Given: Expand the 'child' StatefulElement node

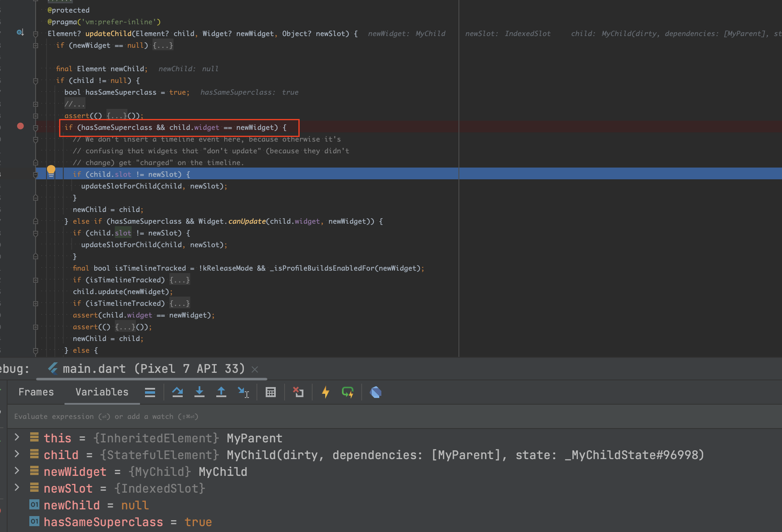Looking at the screenshot, I should [x=17, y=454].
